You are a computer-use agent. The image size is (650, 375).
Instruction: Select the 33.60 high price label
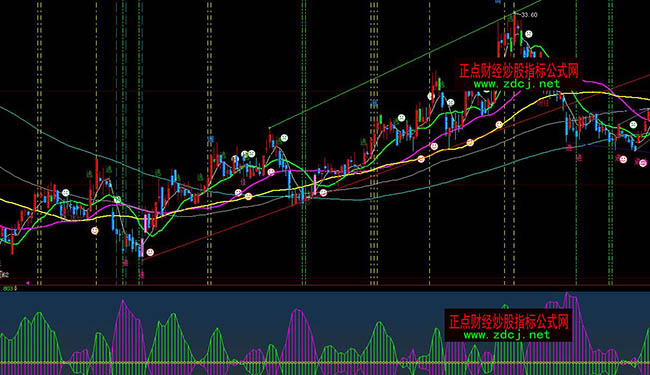529,15
